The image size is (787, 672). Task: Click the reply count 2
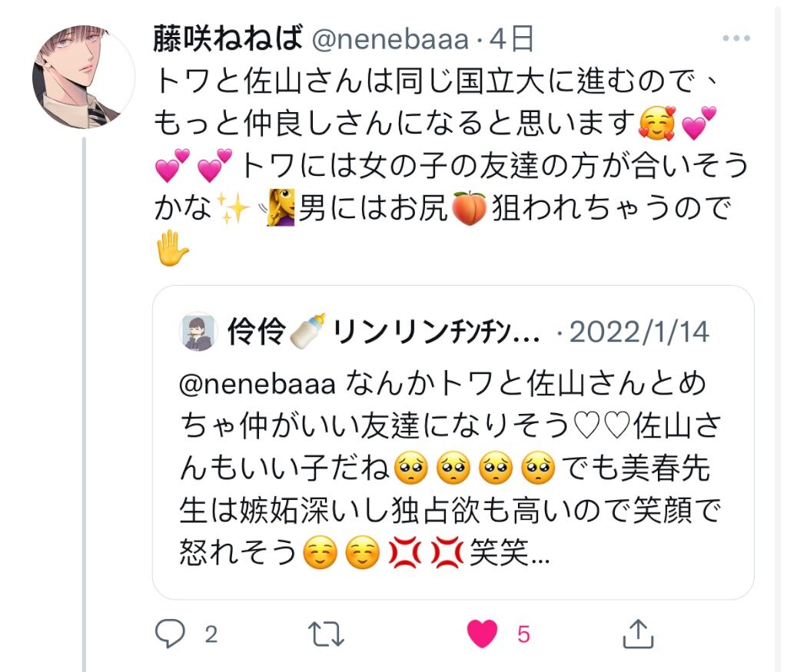pos(211,634)
